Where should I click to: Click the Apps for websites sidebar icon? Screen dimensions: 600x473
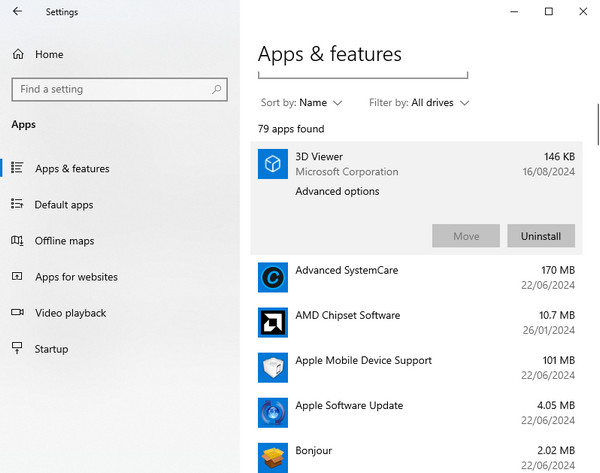coord(17,276)
